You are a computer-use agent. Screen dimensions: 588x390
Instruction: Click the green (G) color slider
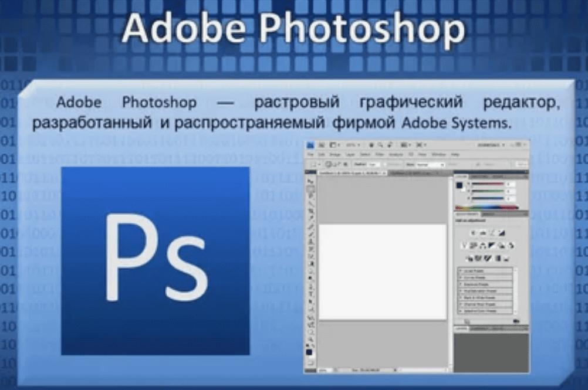pos(488,191)
